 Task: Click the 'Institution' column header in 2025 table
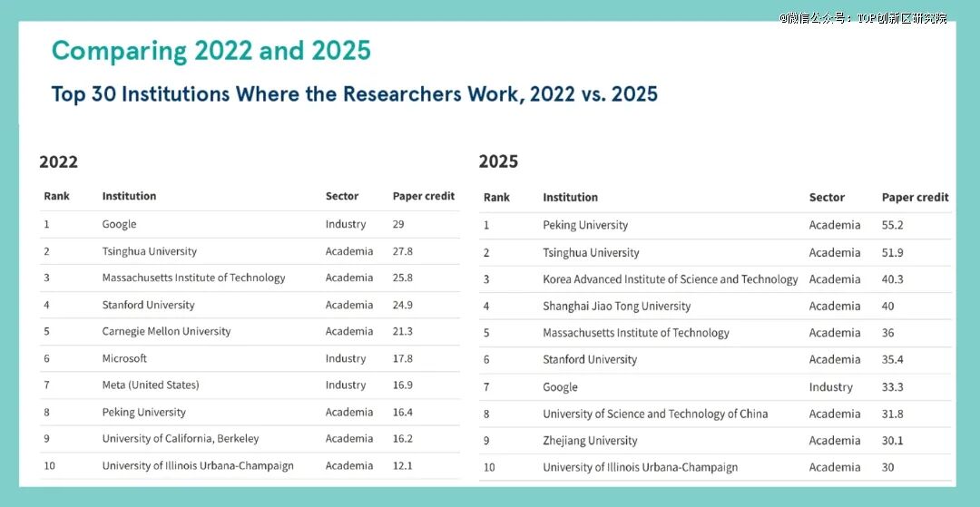(x=570, y=198)
